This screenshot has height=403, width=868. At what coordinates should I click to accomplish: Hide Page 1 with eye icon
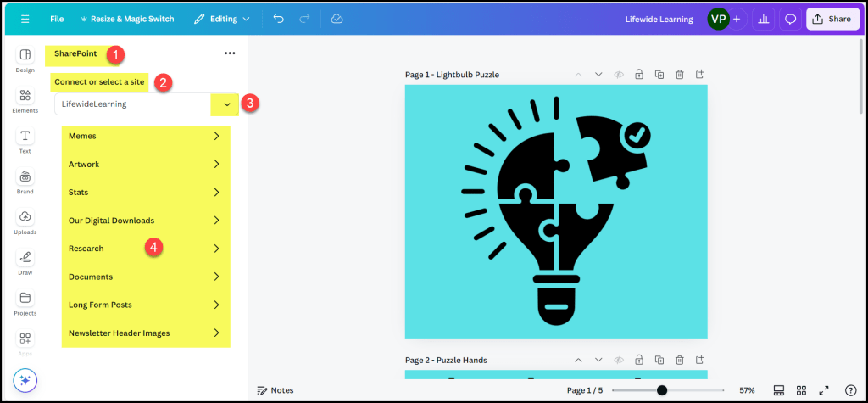(x=619, y=75)
